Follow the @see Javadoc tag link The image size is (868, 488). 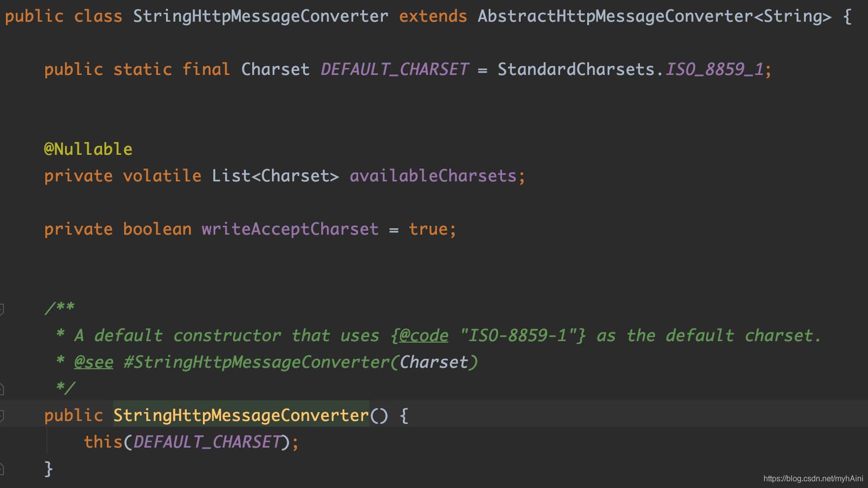click(94, 362)
